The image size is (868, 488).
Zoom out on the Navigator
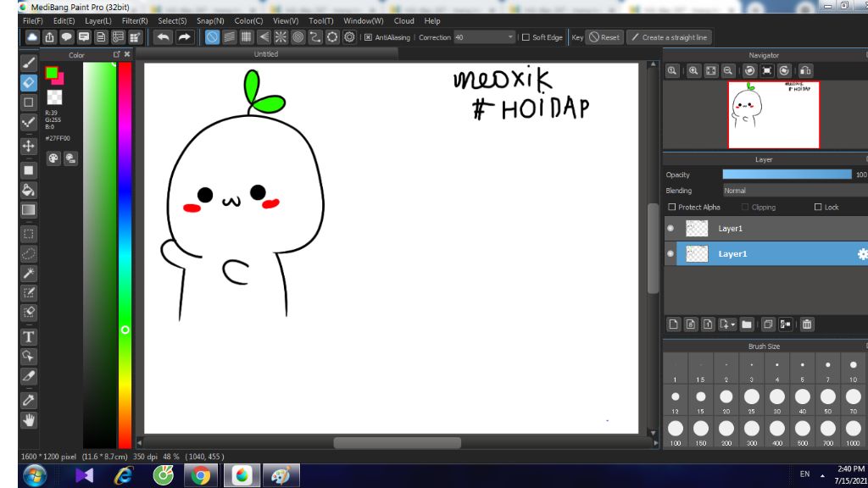click(728, 71)
